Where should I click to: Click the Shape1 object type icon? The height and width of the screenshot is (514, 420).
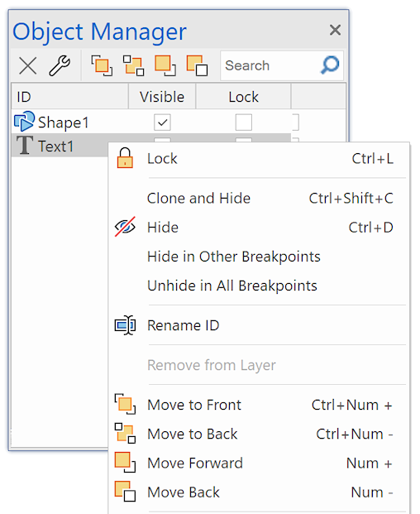[24, 122]
